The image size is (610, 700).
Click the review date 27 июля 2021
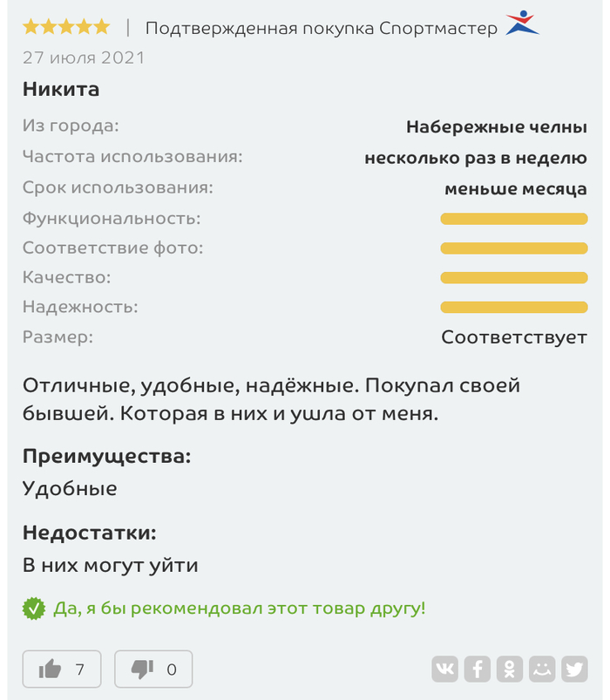[x=84, y=58]
